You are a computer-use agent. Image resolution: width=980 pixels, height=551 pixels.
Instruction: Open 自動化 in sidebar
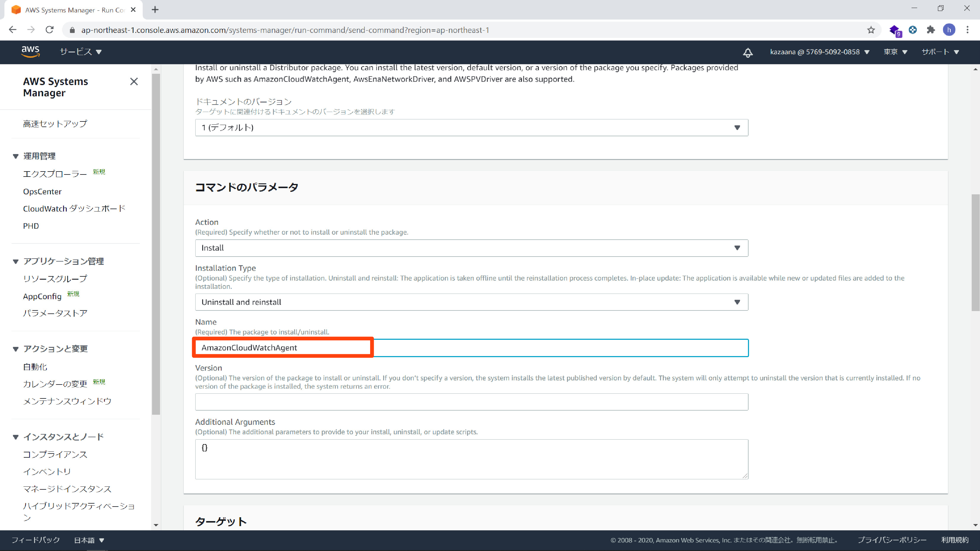[35, 367]
